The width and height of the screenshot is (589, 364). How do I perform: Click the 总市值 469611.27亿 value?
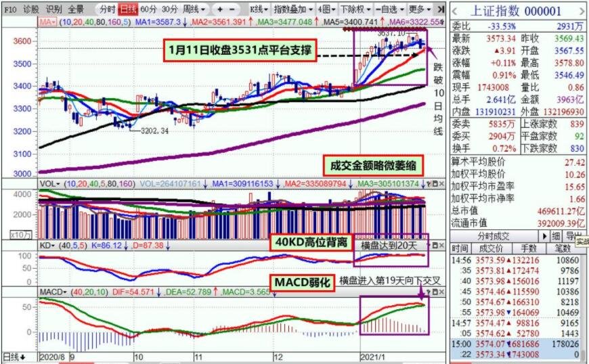[561, 211]
